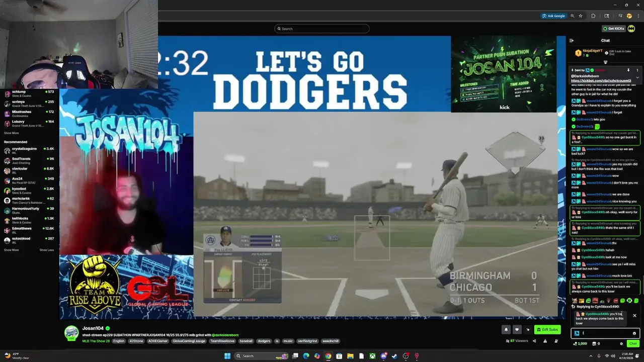The width and height of the screenshot is (644, 362).
Task: Click the sparkle icon next to Gift Subs
Action: tap(528, 330)
